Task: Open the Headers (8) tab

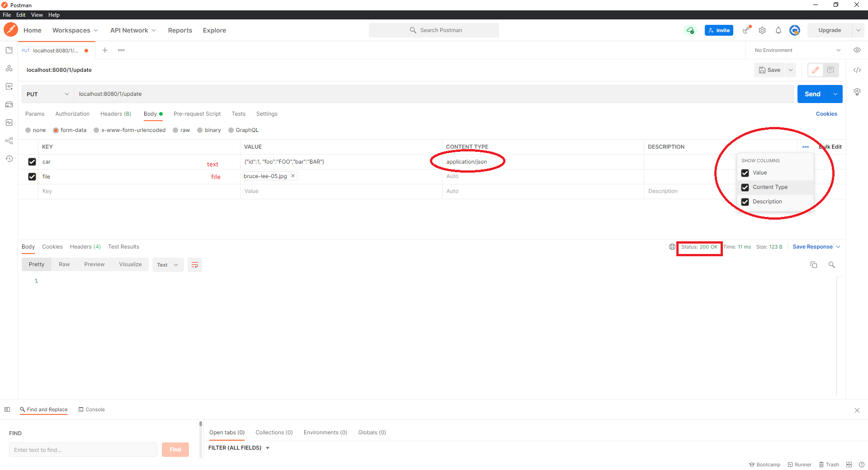Action: (x=116, y=114)
